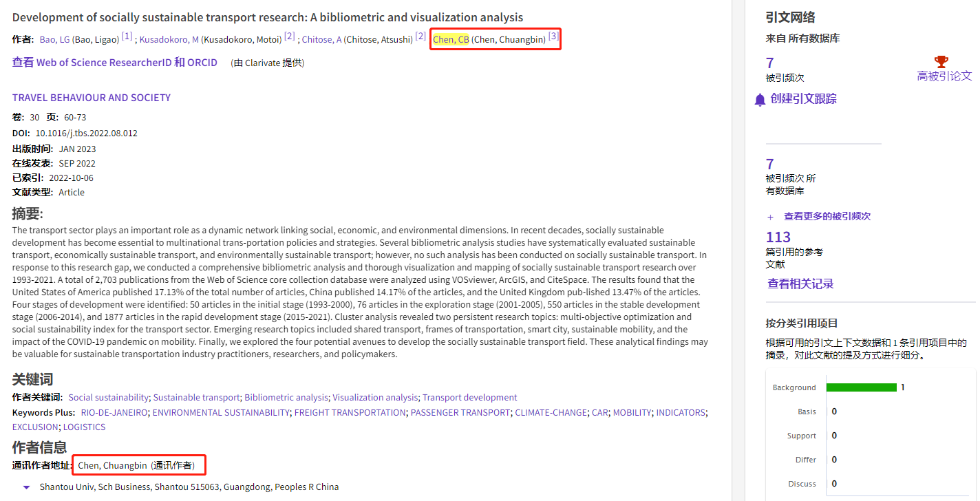The width and height of the screenshot is (980, 501).
Task: Click the highly cited paper trophy icon
Action: point(941,62)
